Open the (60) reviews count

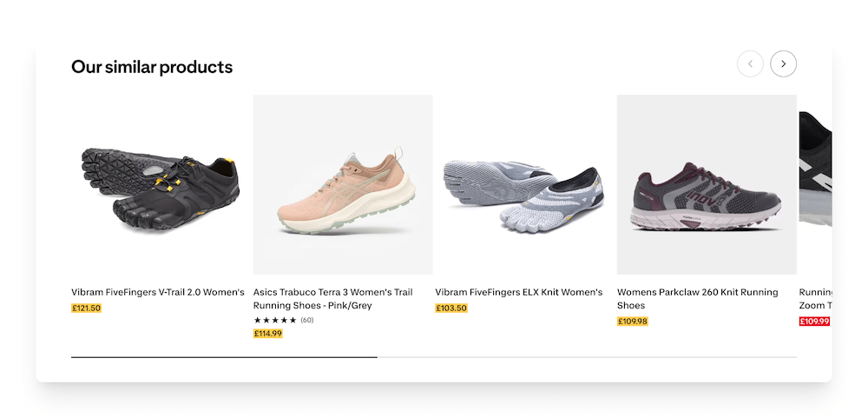click(x=307, y=321)
